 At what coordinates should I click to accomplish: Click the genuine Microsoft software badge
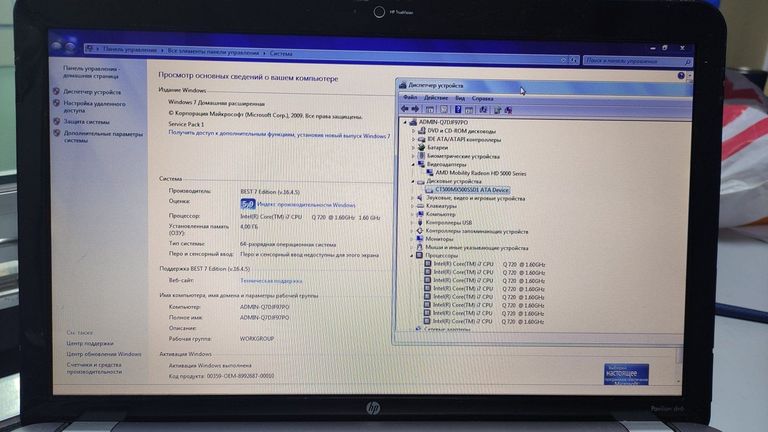click(626, 374)
